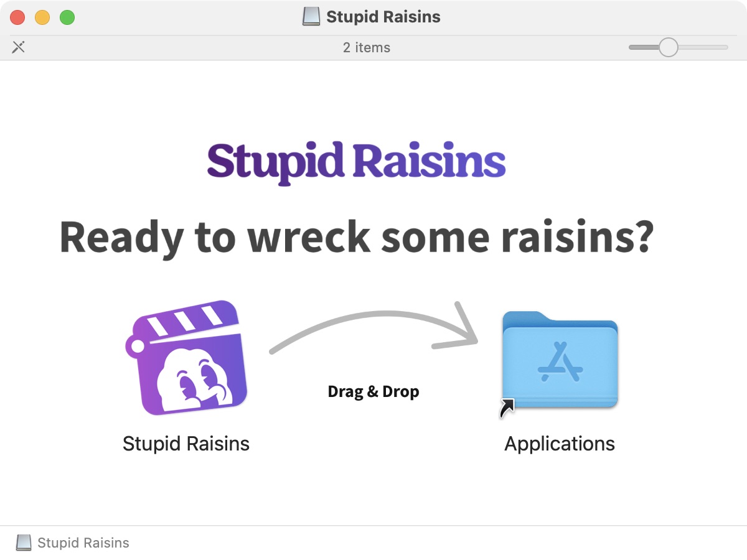
Task: Click the 'Ready to wreck some raisins?' heading
Action: point(356,238)
